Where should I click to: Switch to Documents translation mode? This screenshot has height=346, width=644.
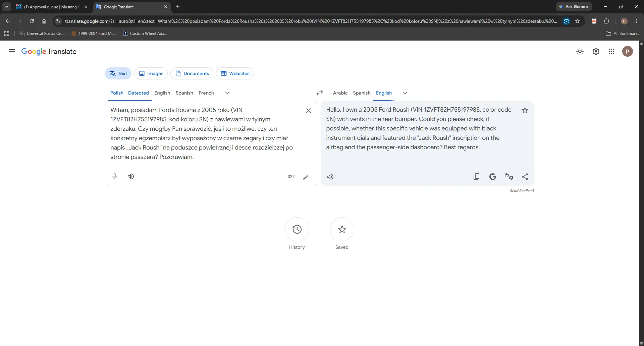[x=192, y=73]
